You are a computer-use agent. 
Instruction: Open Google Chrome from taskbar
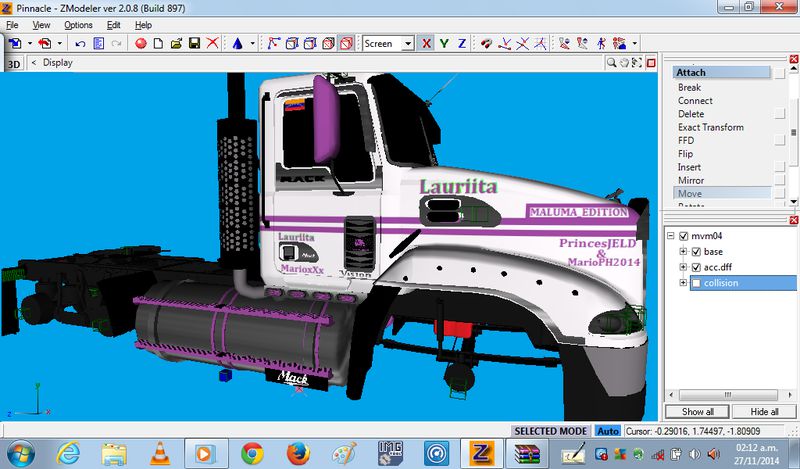click(x=252, y=453)
